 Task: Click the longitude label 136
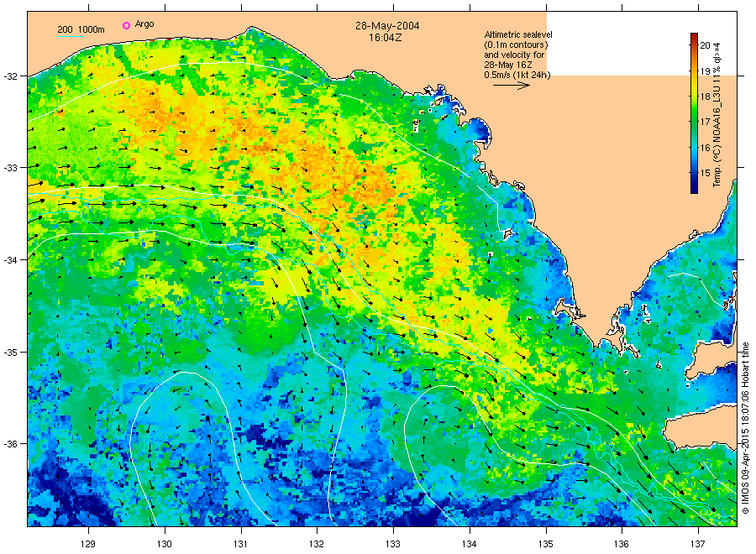pos(622,544)
